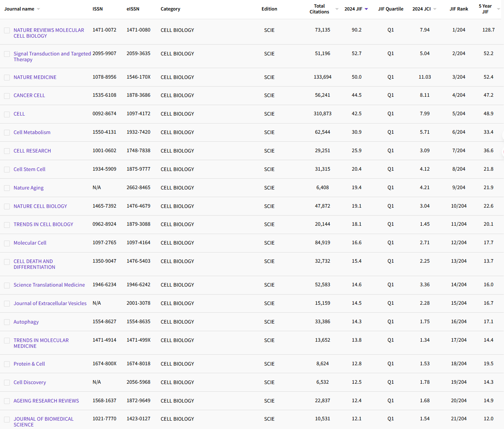
Task: Open Journal of Extracellular Vesicles link
Action: coord(50,303)
